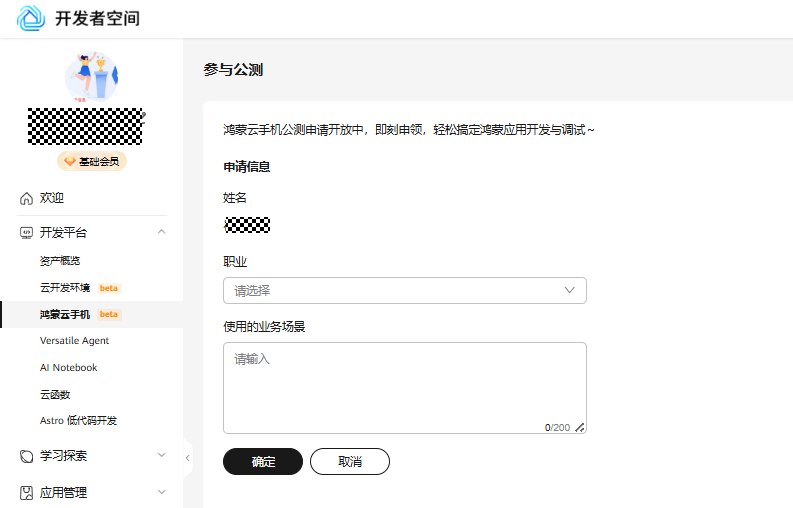Click the 学习探索 sidebar icon
The height and width of the screenshot is (508, 793).
[x=27, y=456]
